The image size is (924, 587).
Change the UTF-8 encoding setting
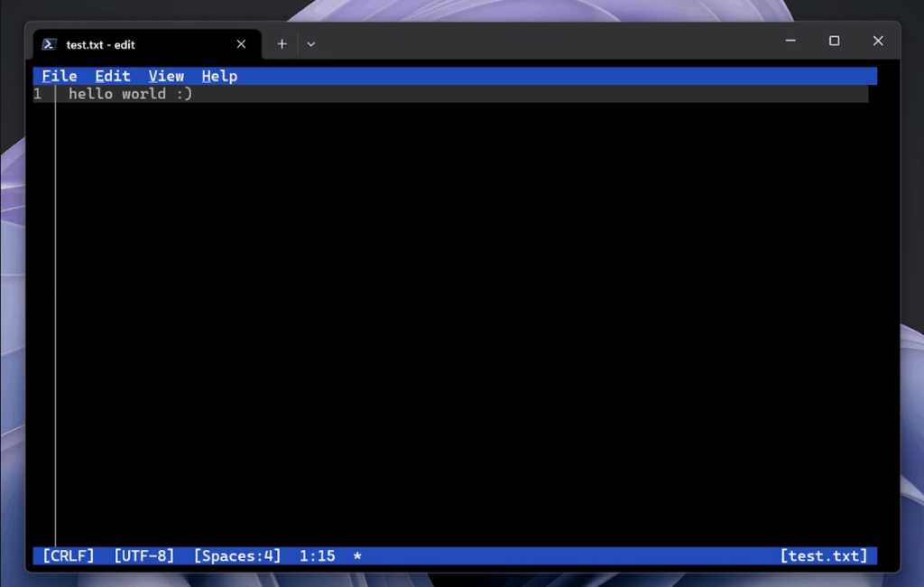tap(143, 555)
